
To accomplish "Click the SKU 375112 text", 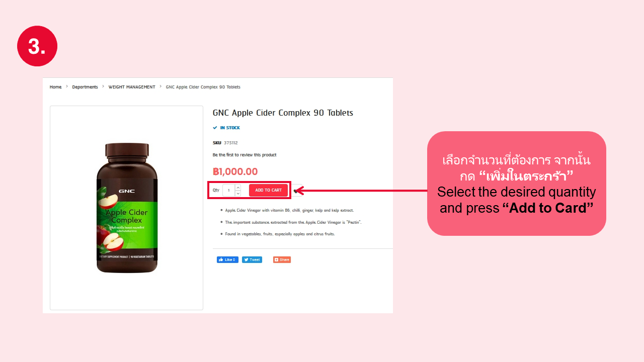I will click(225, 143).
